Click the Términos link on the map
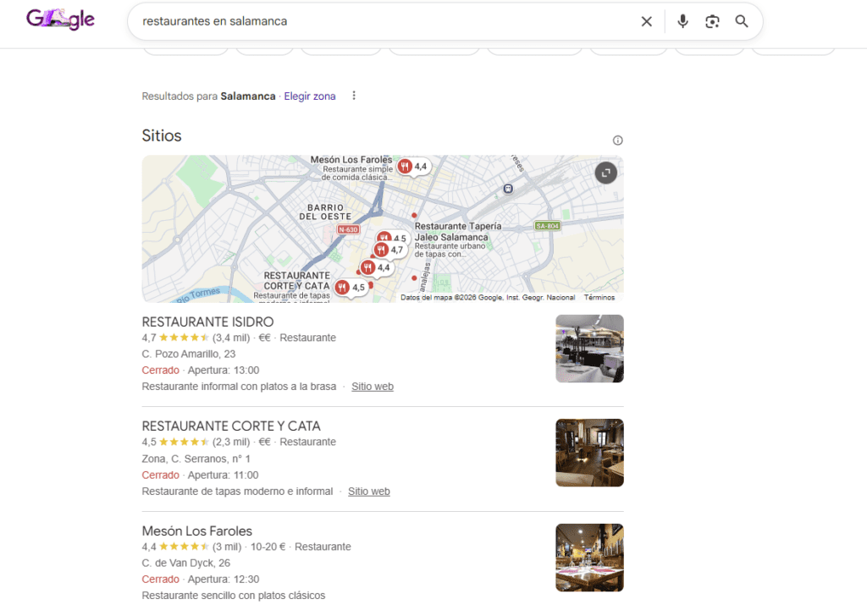The height and width of the screenshot is (616, 867). click(x=599, y=296)
